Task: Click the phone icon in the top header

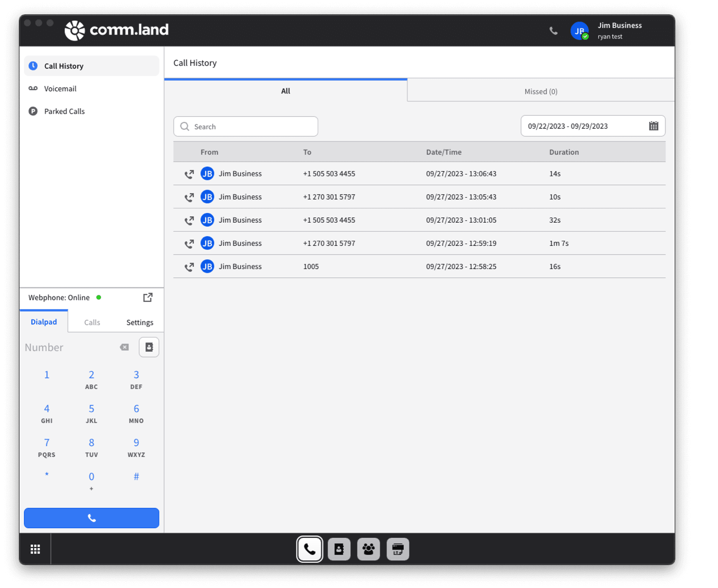Action: [x=553, y=31]
